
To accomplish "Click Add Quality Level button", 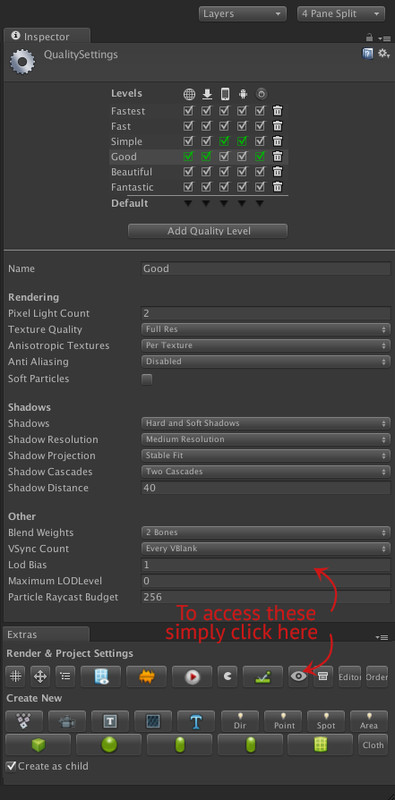I will (208, 231).
